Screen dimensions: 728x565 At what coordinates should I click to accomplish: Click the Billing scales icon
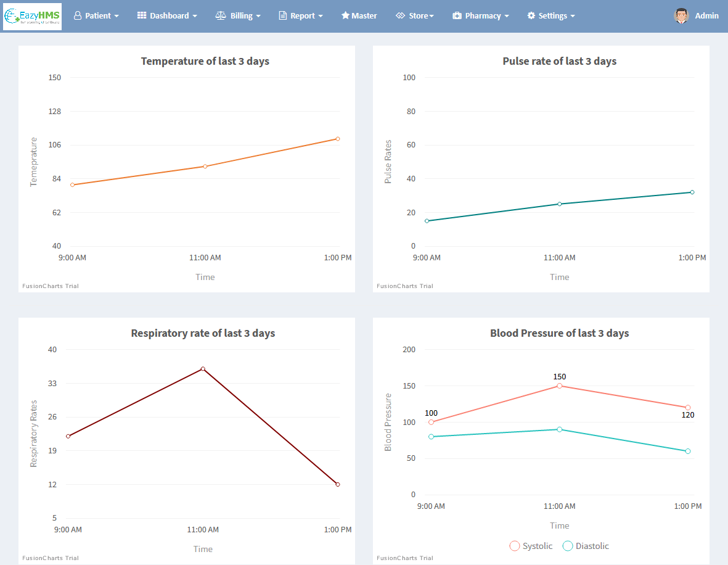click(x=221, y=15)
